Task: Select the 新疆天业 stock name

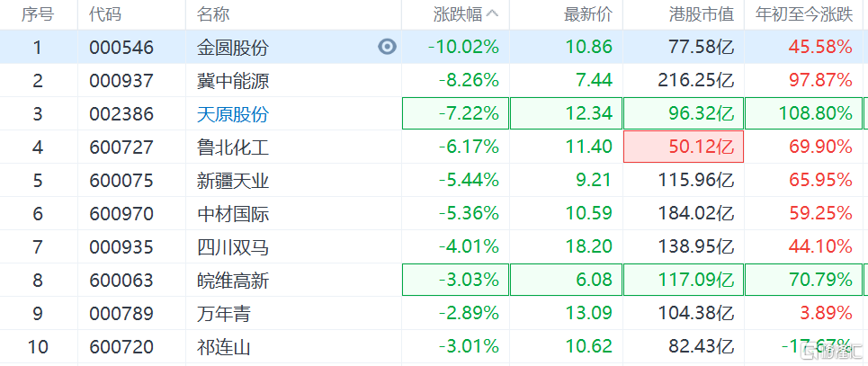Action: coord(233,181)
